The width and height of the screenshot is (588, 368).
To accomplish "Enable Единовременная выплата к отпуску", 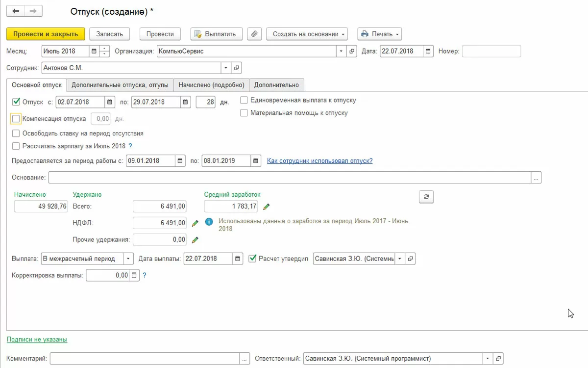I will tap(244, 100).
